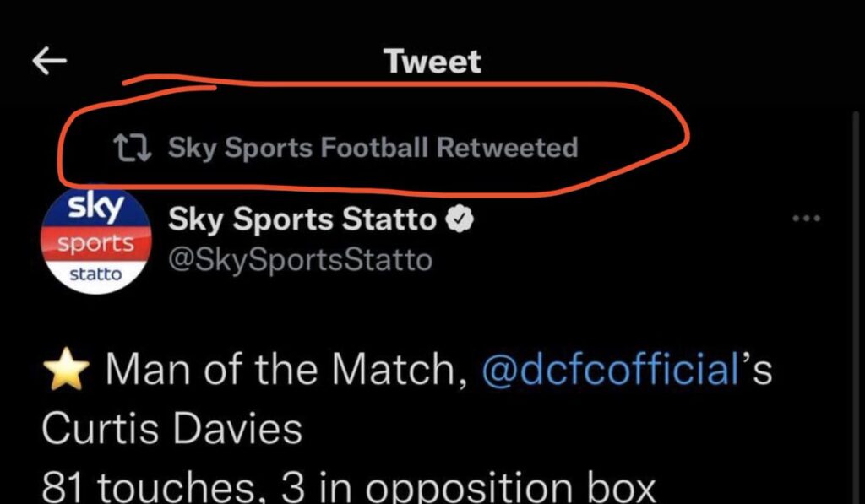Open the Sky Sports Football retweeter name
The width and height of the screenshot is (865, 504).
[x=298, y=149]
